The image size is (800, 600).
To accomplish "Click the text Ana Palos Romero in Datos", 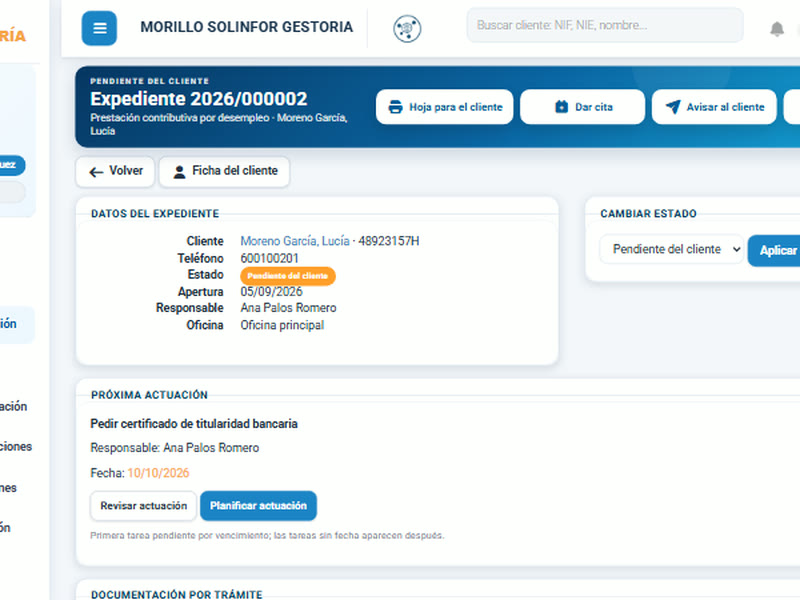I will coord(288,308).
